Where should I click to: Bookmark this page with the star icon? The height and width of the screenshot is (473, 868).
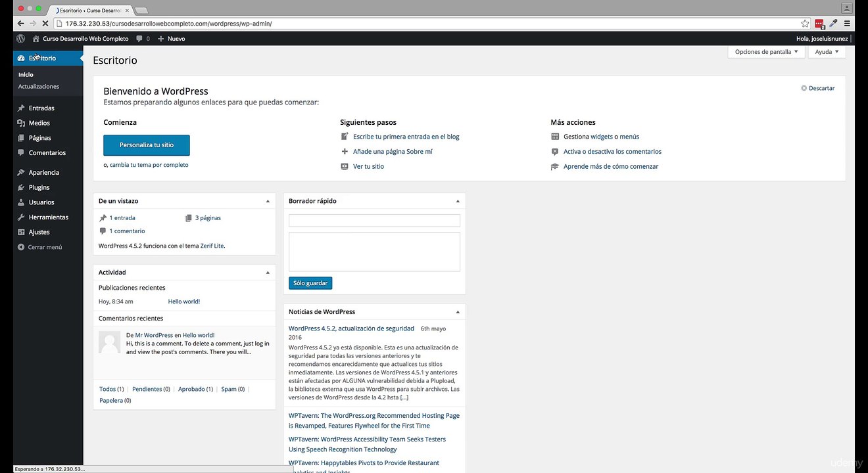pyautogui.click(x=805, y=24)
